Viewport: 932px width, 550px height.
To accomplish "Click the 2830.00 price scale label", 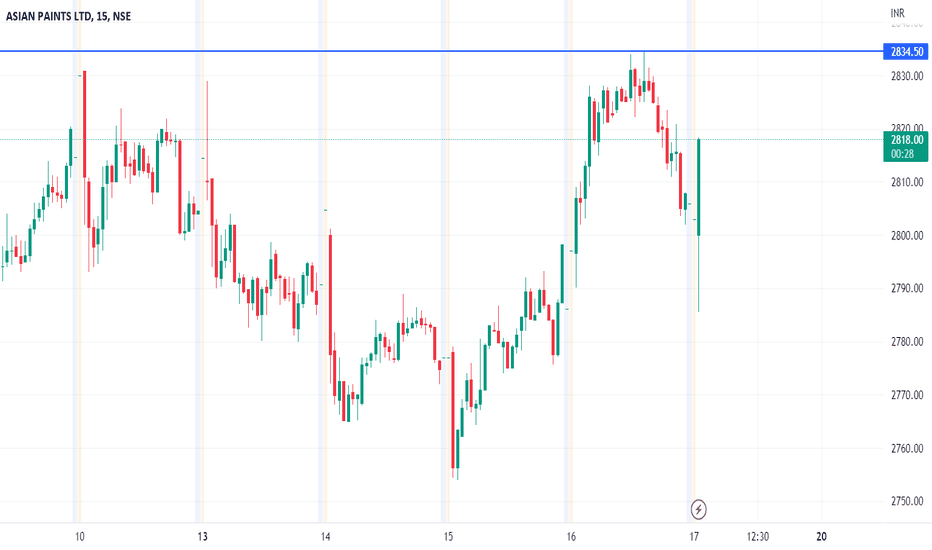I will click(907, 76).
